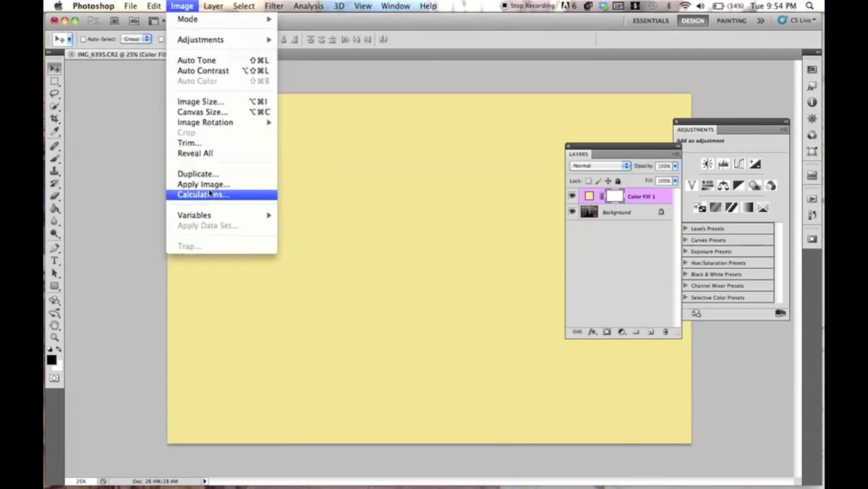Choose Image Size... menu entry
The width and height of the screenshot is (868, 489).
pyautogui.click(x=221, y=102)
